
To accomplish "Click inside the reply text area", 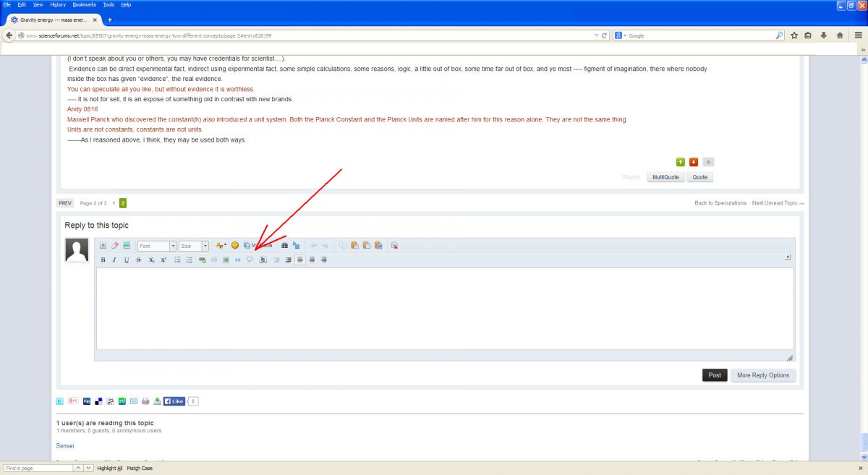I will pos(444,309).
